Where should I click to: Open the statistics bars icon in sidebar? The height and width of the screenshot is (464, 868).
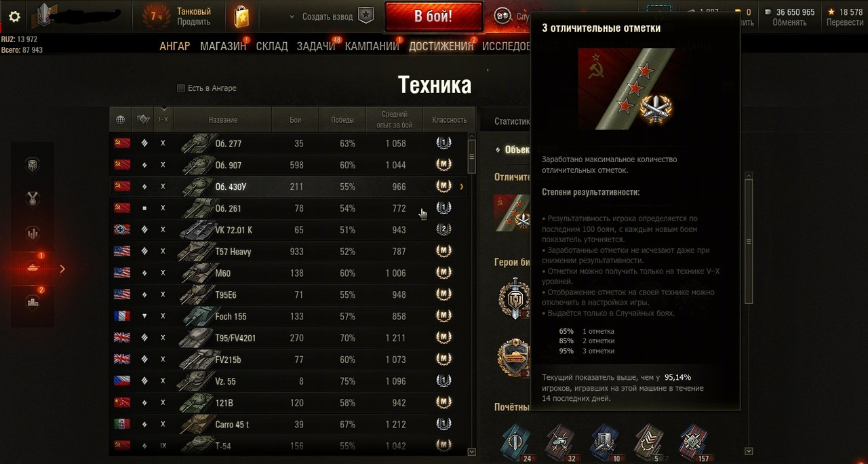click(32, 233)
